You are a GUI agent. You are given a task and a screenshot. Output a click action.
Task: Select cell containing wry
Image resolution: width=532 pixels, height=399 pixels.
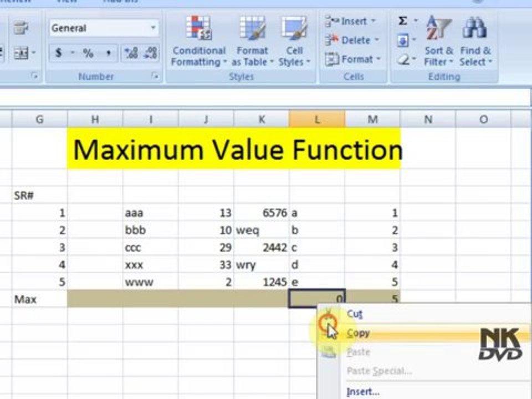[x=262, y=265]
